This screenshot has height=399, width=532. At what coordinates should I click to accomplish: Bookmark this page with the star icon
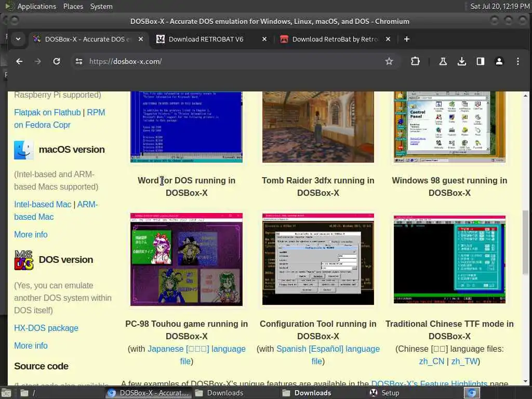click(389, 61)
